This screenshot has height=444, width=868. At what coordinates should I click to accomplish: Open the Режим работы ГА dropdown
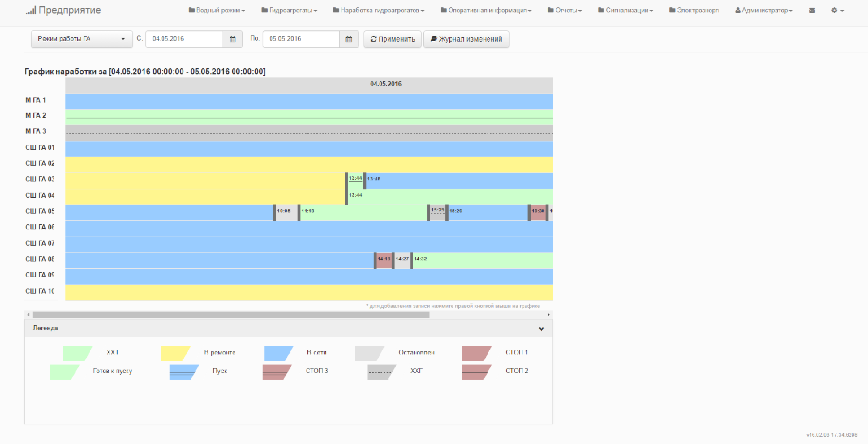pos(82,39)
